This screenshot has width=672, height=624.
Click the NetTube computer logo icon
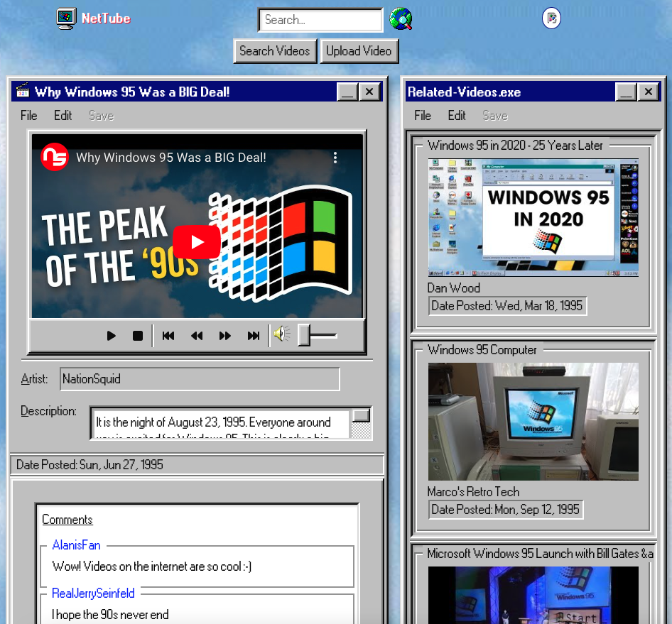[66, 18]
